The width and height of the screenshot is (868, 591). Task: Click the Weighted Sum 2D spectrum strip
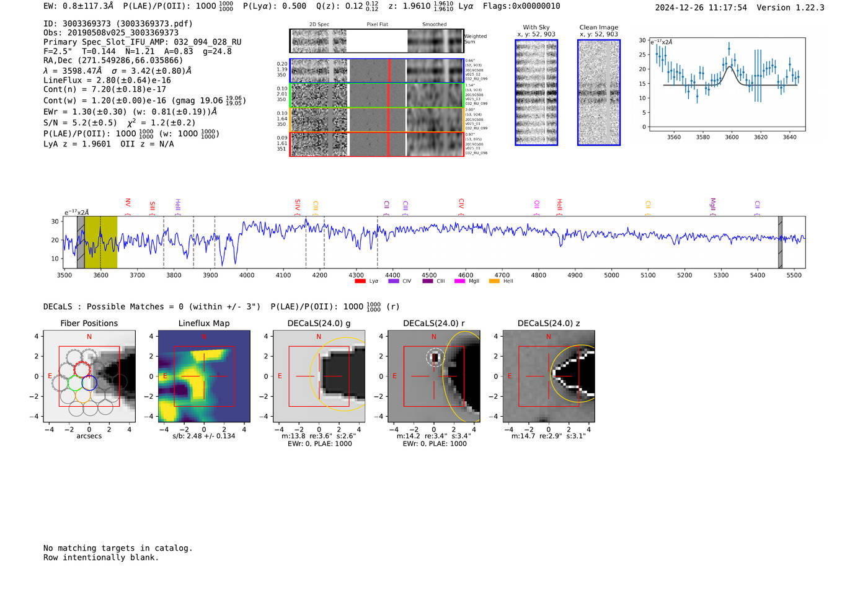[x=377, y=41]
